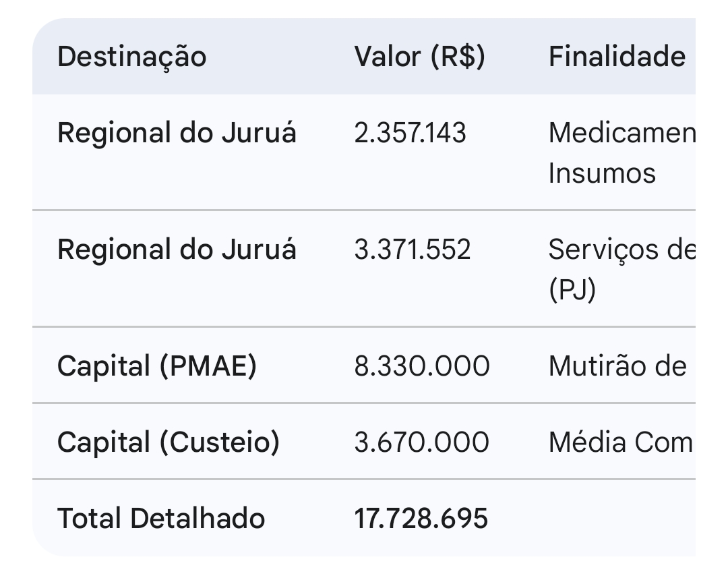
Task: Select Regional do Juruá in the 2.357.143 row
Action: click(x=177, y=134)
